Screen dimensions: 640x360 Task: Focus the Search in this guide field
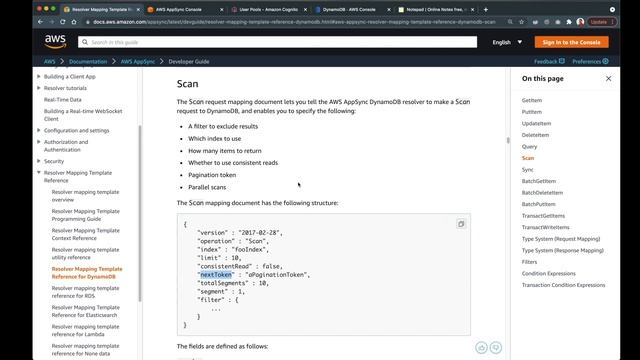pos(277,42)
